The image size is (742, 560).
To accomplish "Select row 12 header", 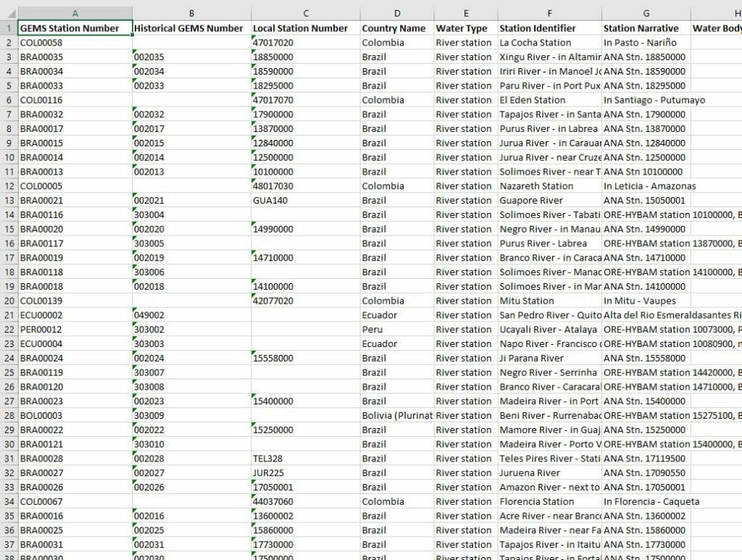I will point(9,186).
